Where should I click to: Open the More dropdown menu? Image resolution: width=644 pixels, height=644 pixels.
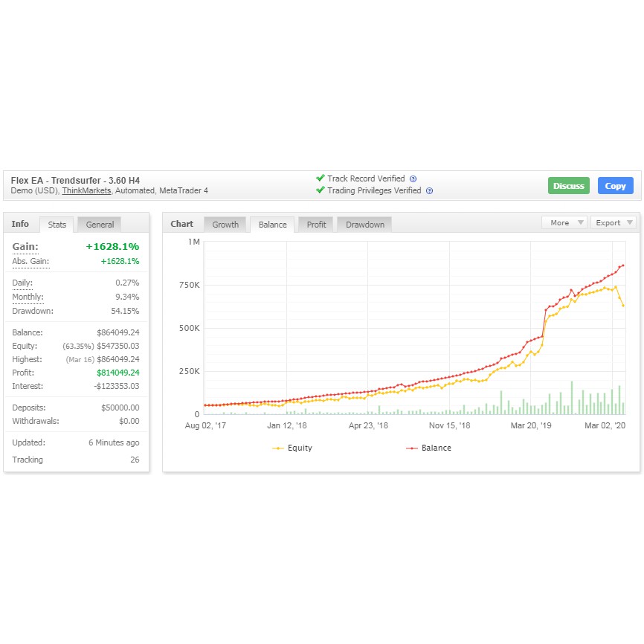pyautogui.click(x=564, y=223)
